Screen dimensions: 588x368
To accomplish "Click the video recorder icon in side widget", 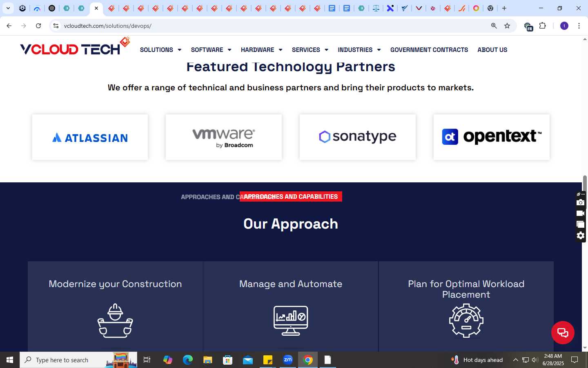I will point(580,213).
